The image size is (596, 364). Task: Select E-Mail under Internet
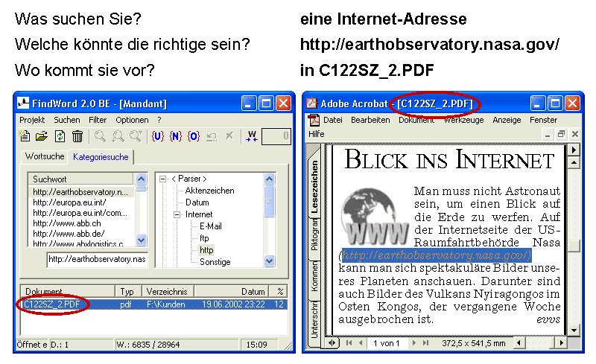click(211, 226)
